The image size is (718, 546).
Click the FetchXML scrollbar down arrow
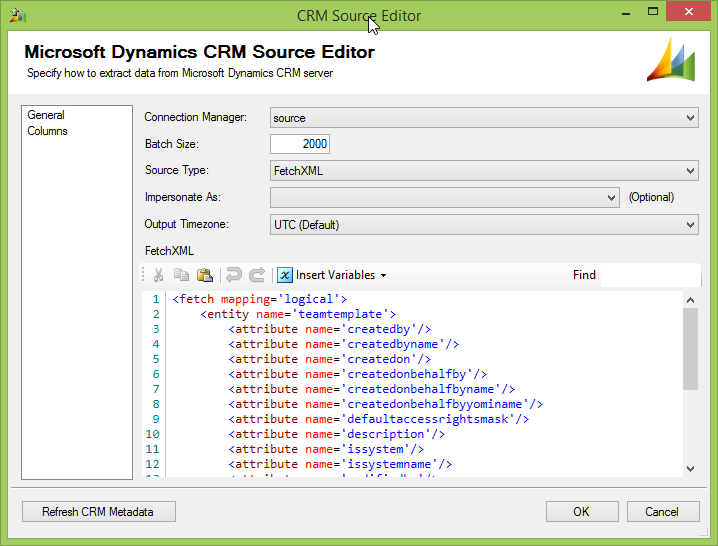click(x=691, y=469)
